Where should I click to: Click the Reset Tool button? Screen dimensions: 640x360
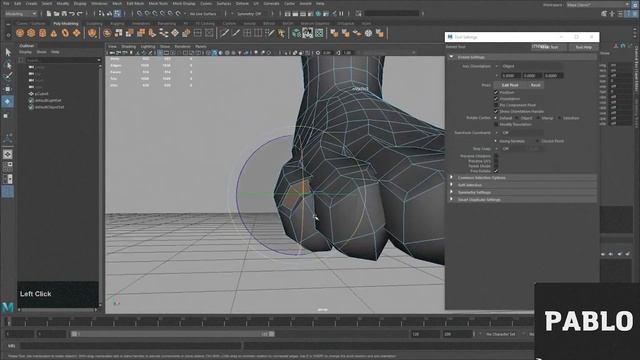550,47
